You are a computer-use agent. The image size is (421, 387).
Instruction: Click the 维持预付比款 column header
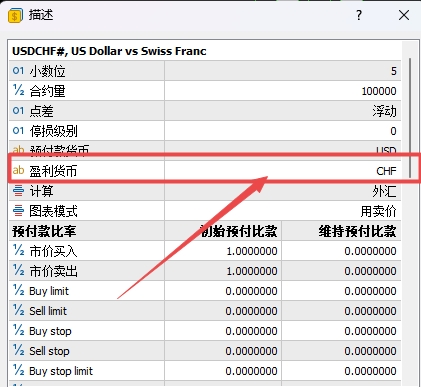[x=357, y=231]
